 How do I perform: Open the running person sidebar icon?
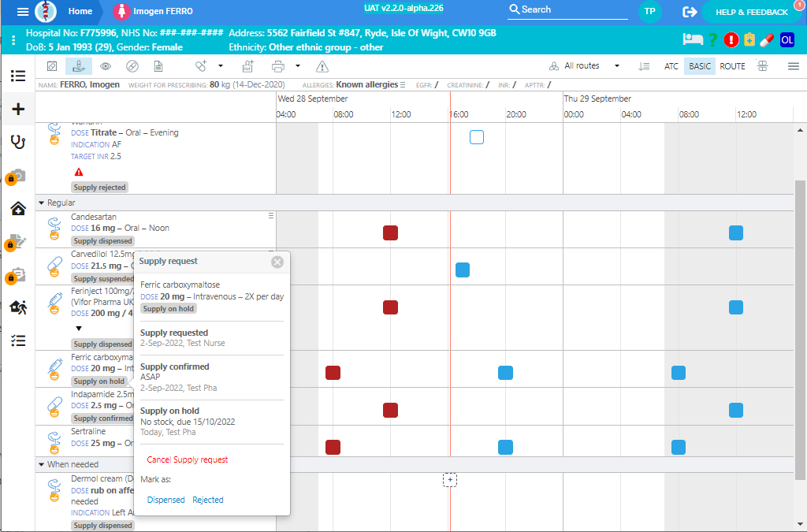[x=18, y=307]
